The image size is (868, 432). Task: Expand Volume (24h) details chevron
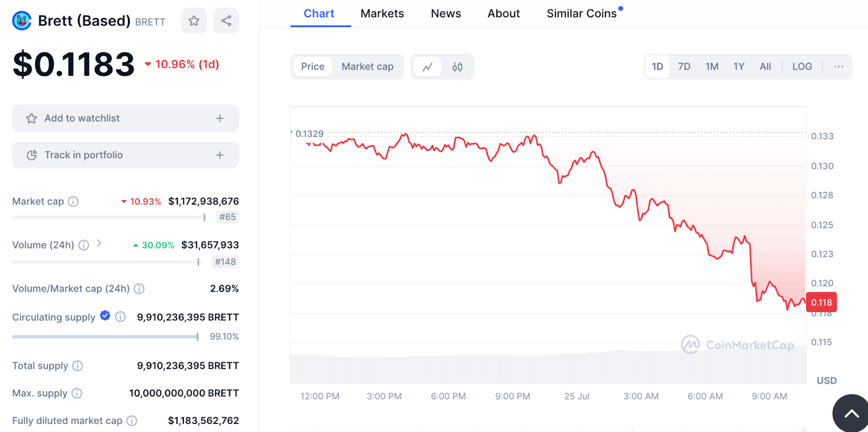point(99,243)
